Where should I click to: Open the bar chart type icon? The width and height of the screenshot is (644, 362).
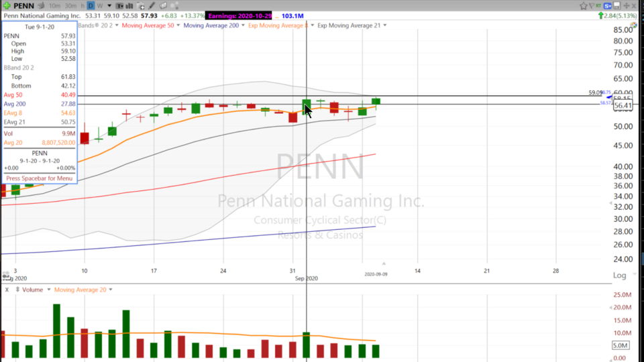point(129,5)
